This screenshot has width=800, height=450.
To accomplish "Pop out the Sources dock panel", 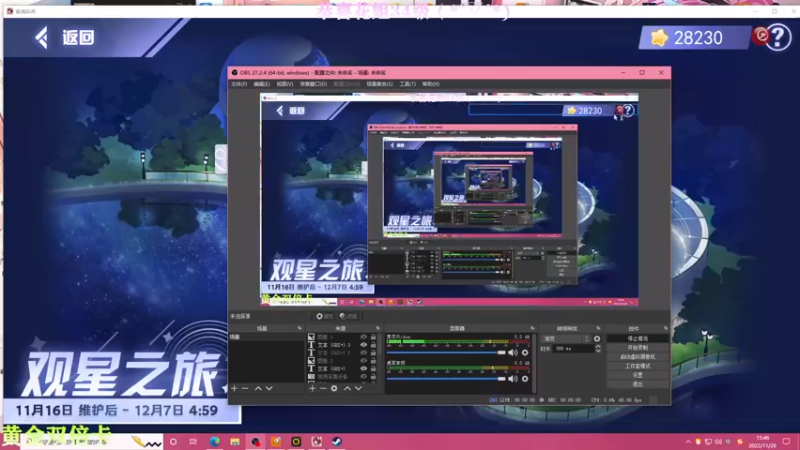I will 378,328.
